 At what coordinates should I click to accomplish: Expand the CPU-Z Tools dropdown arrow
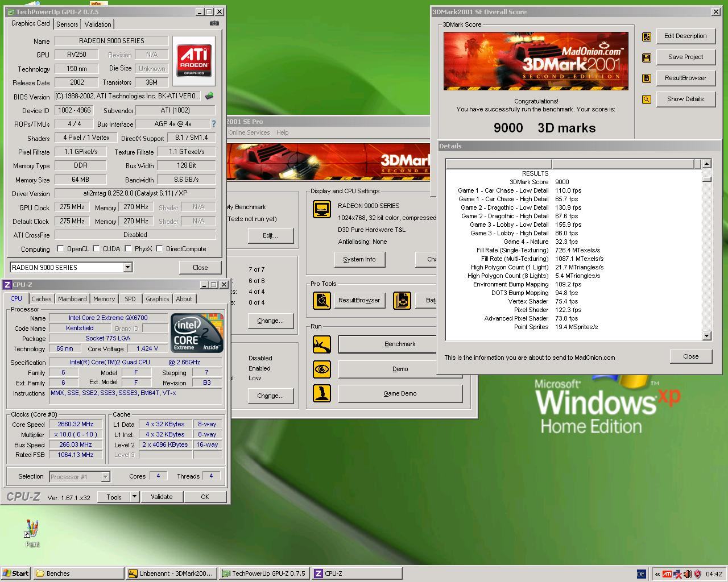tap(134, 496)
